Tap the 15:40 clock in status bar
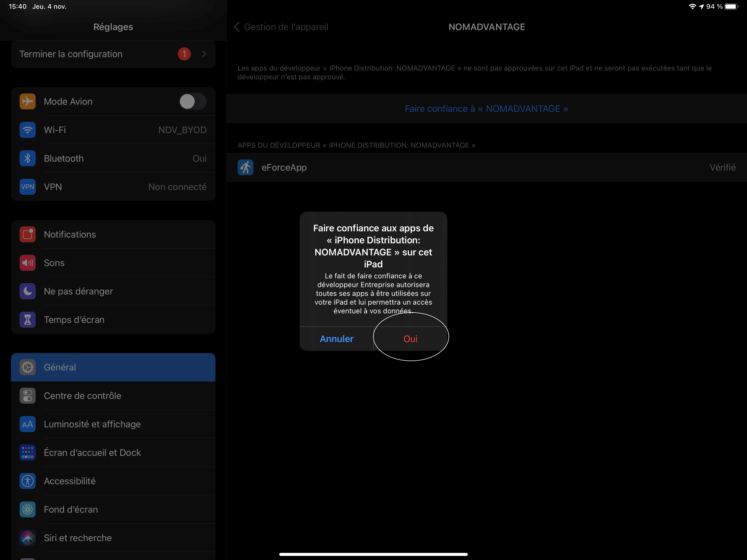The image size is (747, 560). [17, 6]
